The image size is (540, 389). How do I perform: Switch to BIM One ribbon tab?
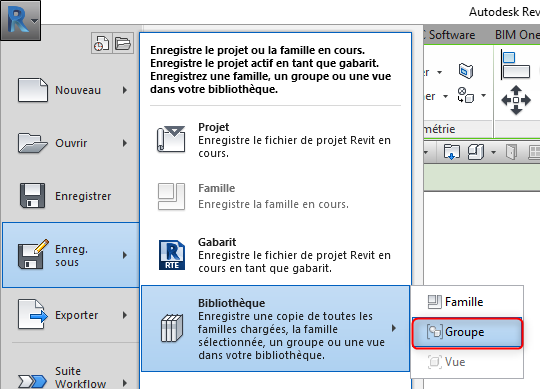517,35
